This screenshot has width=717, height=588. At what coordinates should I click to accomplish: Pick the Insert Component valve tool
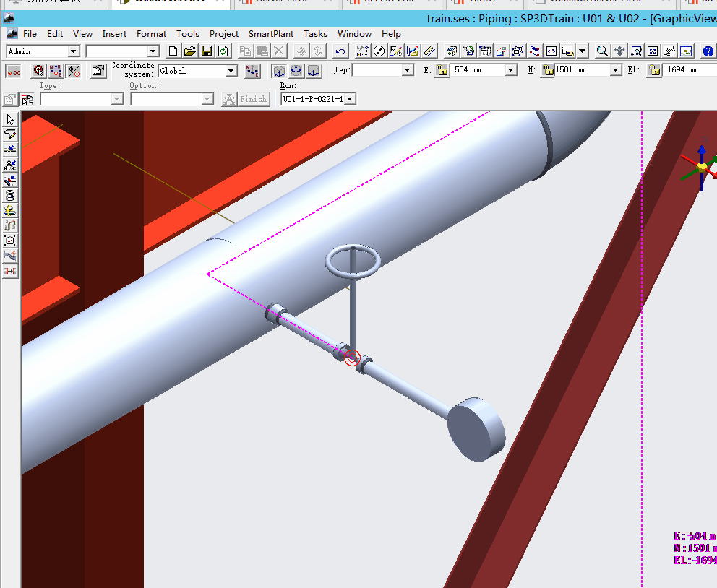[10, 165]
